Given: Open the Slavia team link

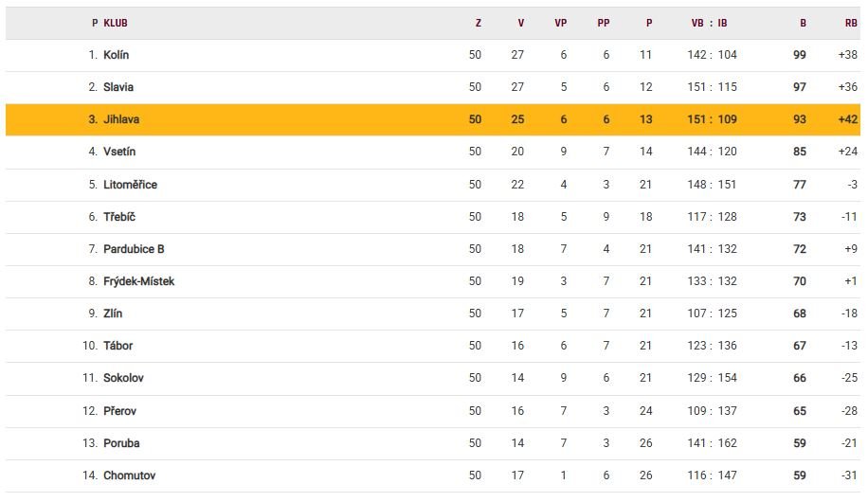Looking at the screenshot, I should click(118, 87).
